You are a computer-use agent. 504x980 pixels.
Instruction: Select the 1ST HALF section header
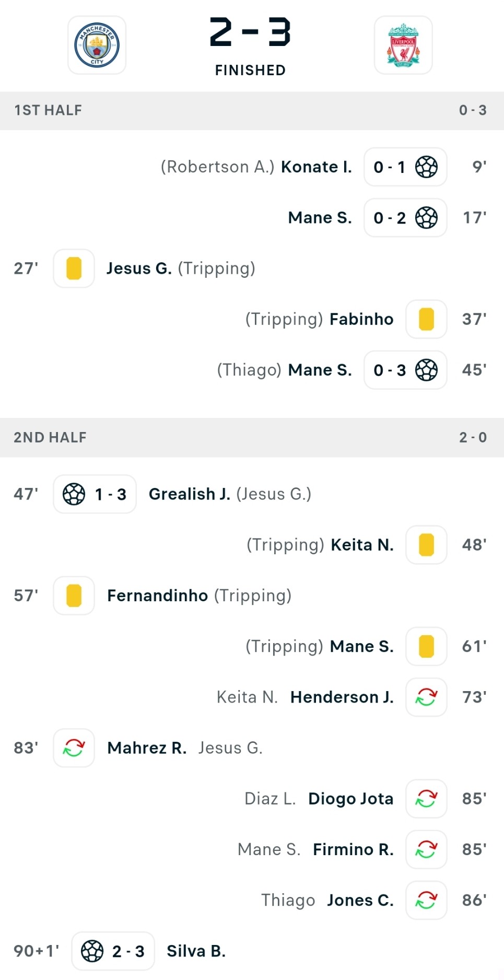(252, 110)
